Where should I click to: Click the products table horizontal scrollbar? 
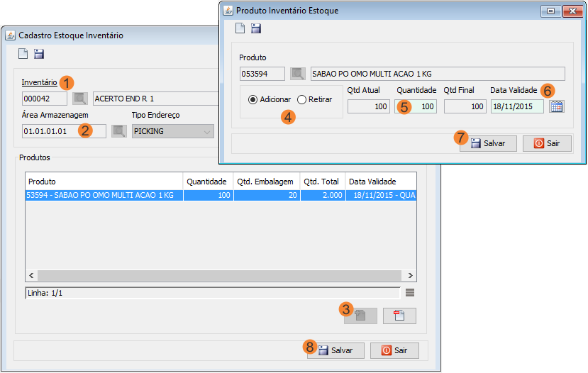221,275
